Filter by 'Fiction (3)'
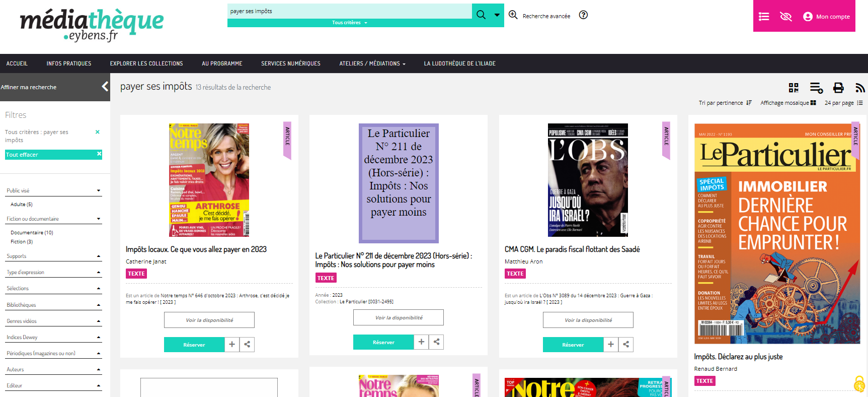The width and height of the screenshot is (868, 397). coord(22,242)
